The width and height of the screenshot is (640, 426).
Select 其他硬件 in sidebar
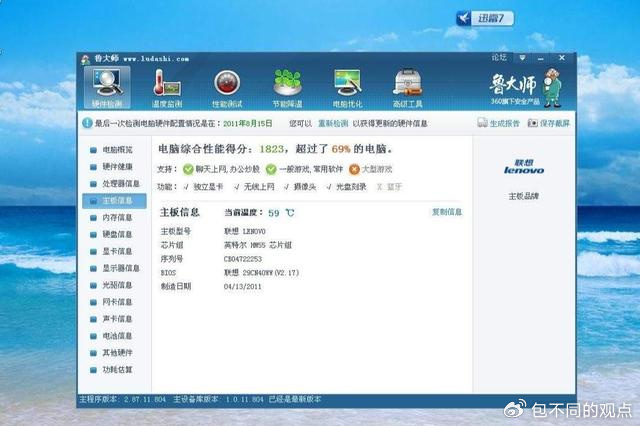pyautogui.click(x=117, y=353)
